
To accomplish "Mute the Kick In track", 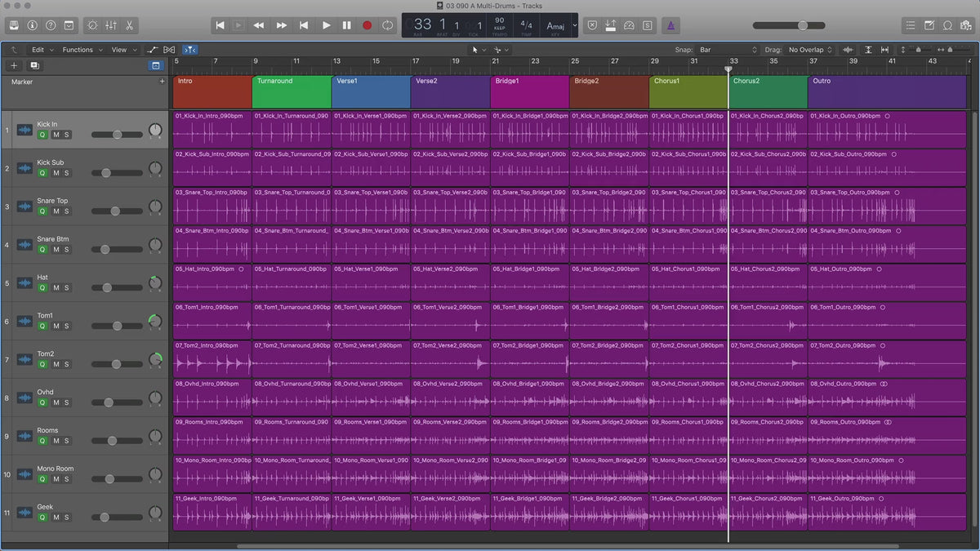I will [56, 135].
